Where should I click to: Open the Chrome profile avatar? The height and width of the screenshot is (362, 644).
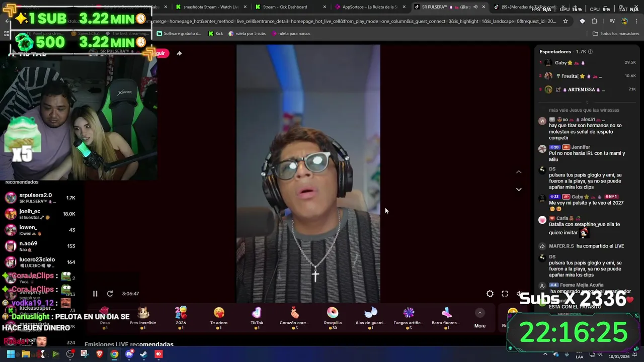point(624,21)
